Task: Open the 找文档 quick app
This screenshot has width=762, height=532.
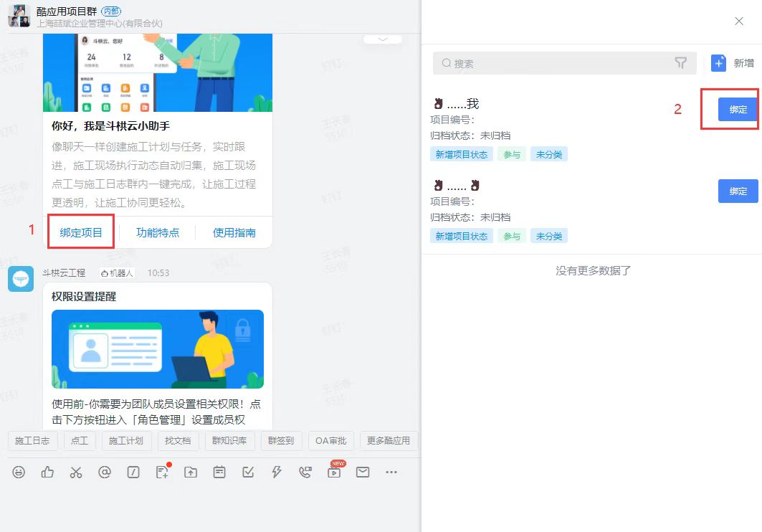Action: [x=178, y=441]
